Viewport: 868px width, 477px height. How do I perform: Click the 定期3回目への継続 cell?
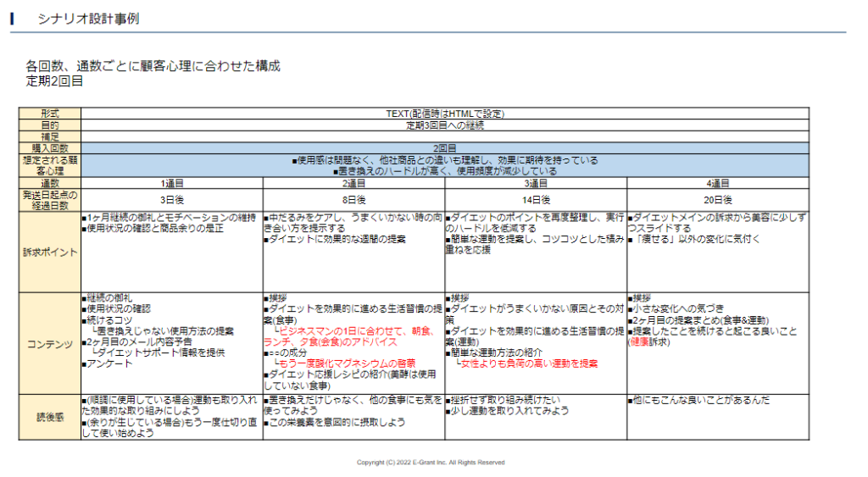click(x=445, y=125)
